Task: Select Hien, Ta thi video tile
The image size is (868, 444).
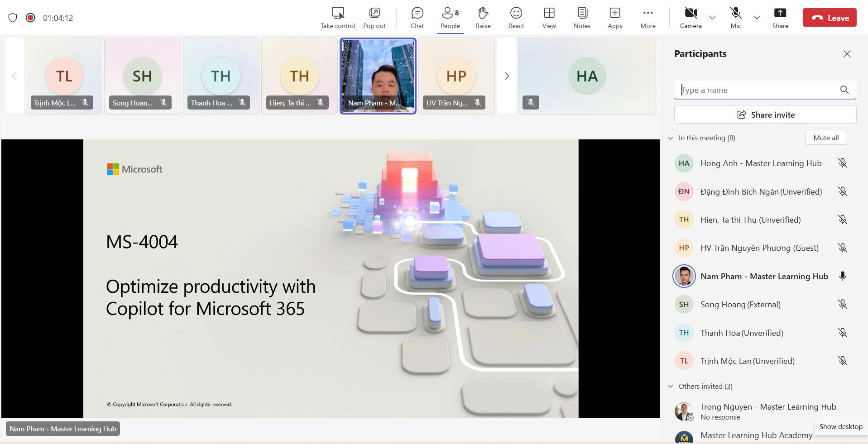Action: [x=299, y=76]
